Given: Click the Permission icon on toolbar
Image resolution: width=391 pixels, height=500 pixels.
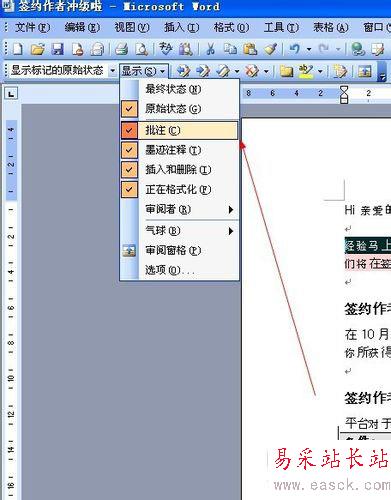Looking at the screenshot, I should tap(78, 49).
